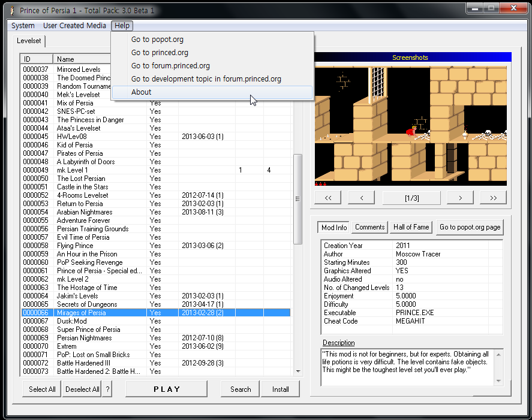Image resolution: width=532 pixels, height=420 pixels.
Task: Click Go to popot.org page button
Action: tap(470, 227)
